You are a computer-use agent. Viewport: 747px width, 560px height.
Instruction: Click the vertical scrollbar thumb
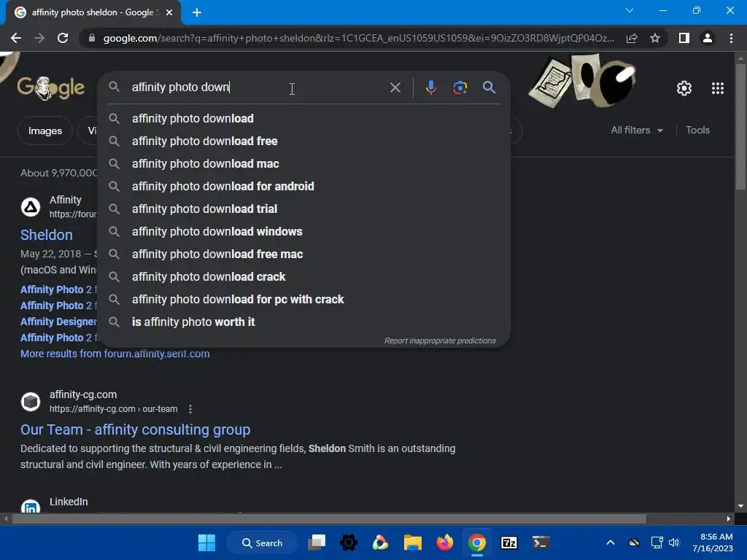pos(740,126)
